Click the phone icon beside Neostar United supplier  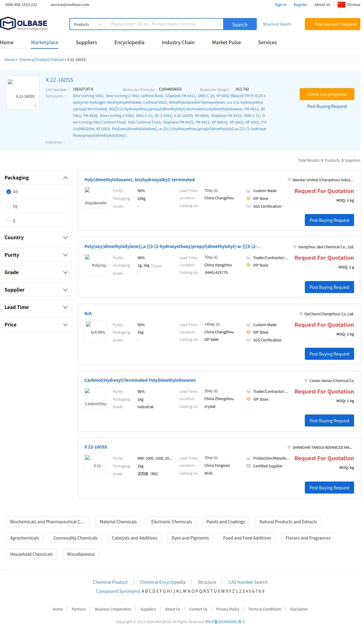tap(289, 180)
